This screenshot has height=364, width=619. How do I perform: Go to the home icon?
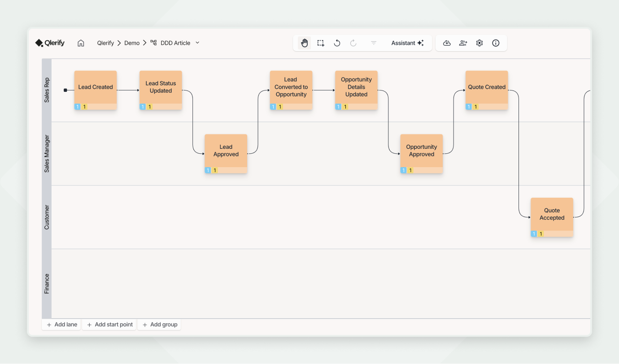click(81, 43)
